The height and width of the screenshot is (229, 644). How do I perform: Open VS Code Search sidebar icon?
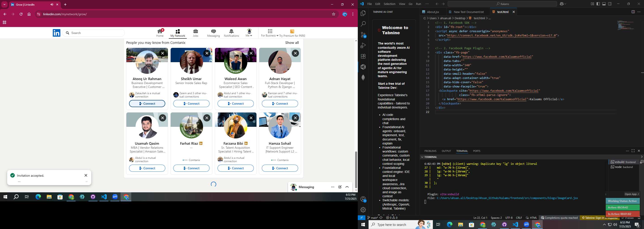tap(363, 24)
